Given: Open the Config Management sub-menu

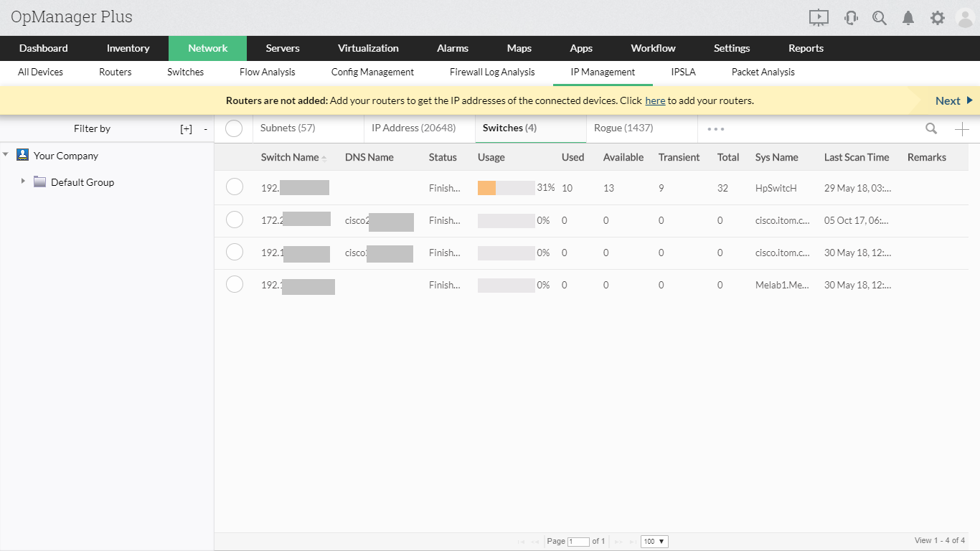Looking at the screenshot, I should 372,72.
